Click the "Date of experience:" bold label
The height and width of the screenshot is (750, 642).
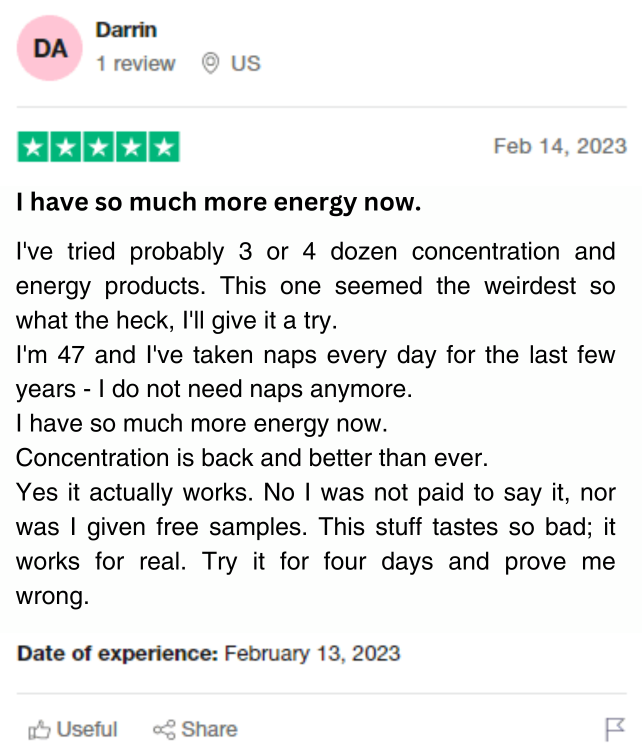tap(117, 654)
